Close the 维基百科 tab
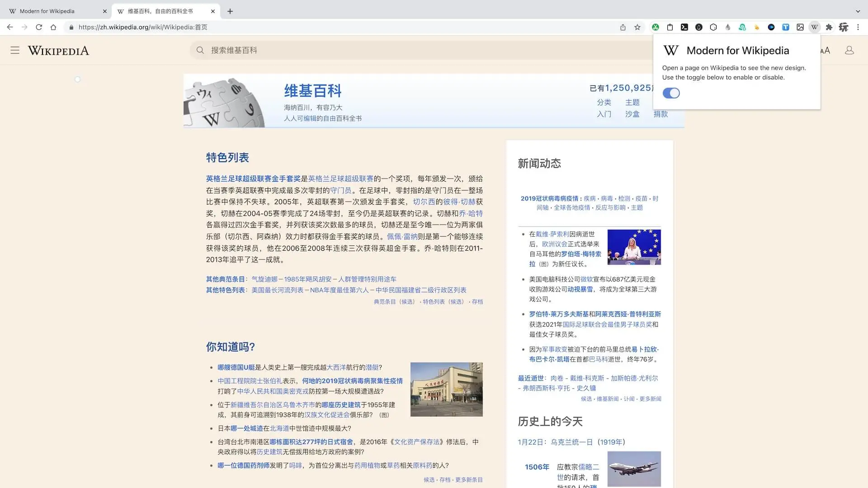The image size is (868, 488). point(213,11)
